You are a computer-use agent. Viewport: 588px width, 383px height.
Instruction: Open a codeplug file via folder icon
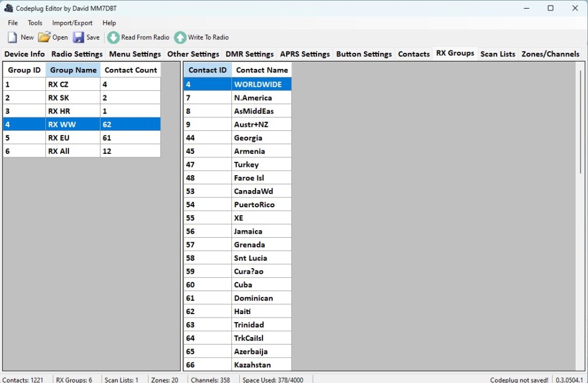click(44, 37)
